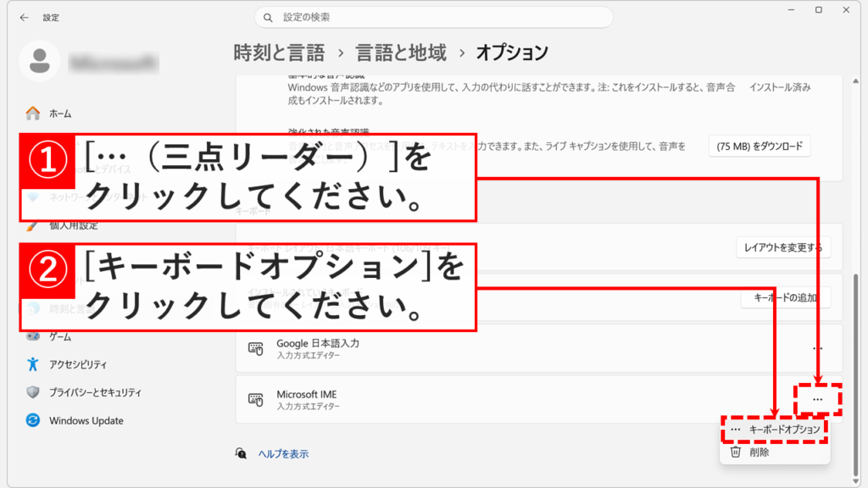The width and height of the screenshot is (868, 488).
Task: Click the インストール済み status text
Action: pyautogui.click(x=780, y=87)
